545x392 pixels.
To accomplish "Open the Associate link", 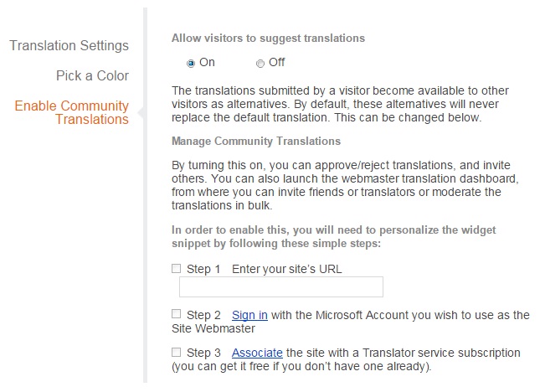I will point(257,353).
